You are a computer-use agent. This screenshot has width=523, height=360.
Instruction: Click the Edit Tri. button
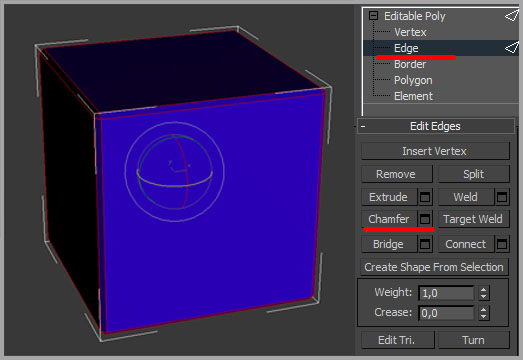click(398, 340)
